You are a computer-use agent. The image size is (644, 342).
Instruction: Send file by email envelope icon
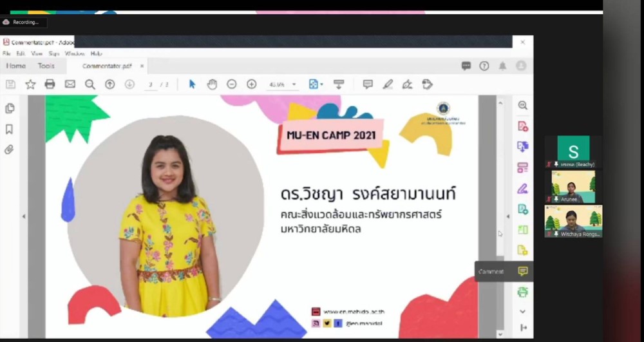(x=70, y=84)
